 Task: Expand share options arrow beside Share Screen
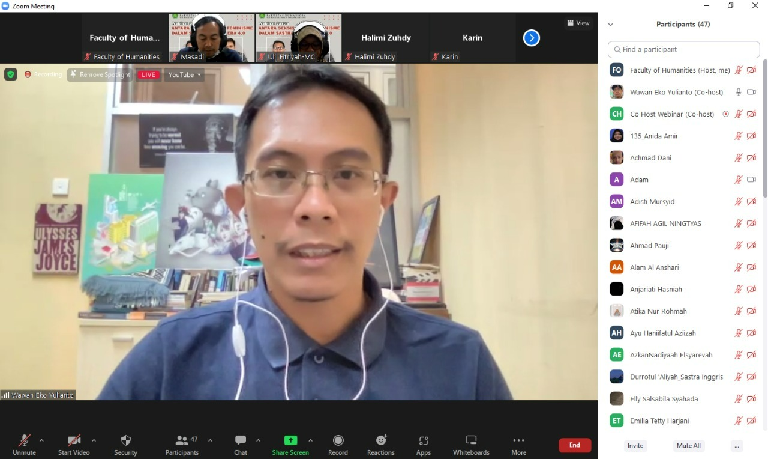point(311,440)
